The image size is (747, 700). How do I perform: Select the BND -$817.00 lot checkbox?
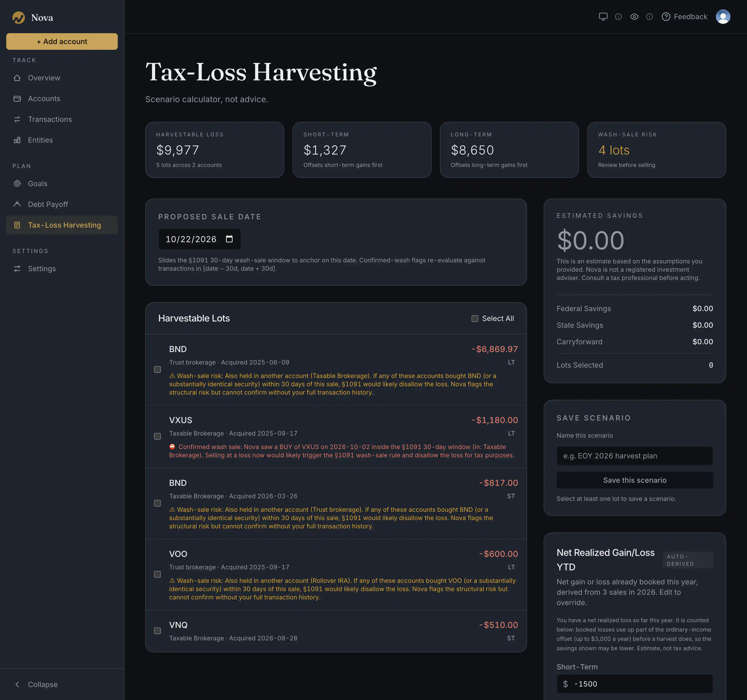coord(157,503)
